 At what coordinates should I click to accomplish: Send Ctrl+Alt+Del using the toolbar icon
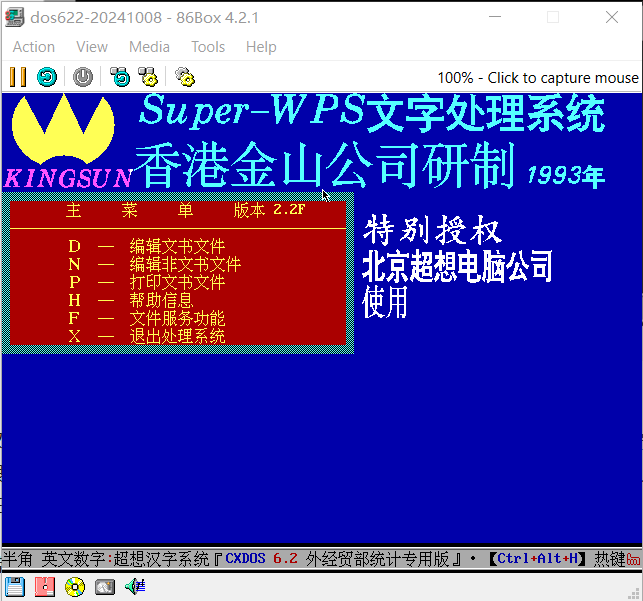[120, 77]
